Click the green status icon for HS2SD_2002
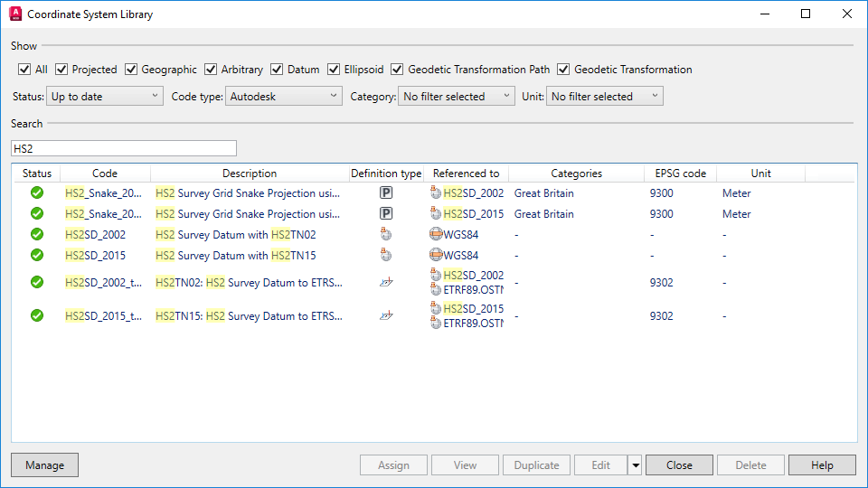This screenshot has height=488, width=868. 37,234
